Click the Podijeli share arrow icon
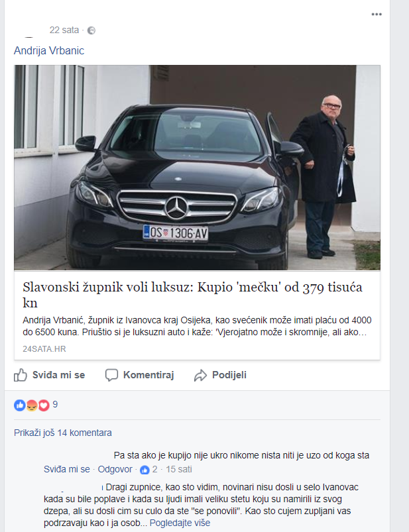The image size is (409, 532). click(x=201, y=375)
